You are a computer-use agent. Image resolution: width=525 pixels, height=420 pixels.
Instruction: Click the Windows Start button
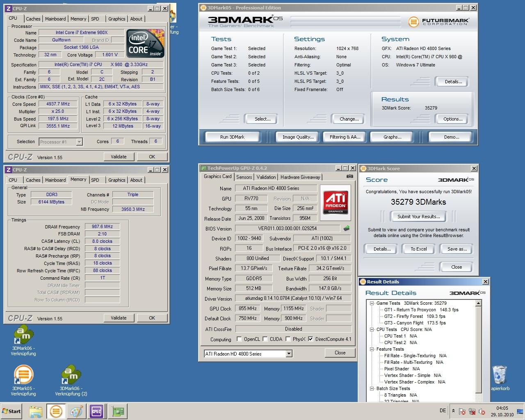[11, 411]
